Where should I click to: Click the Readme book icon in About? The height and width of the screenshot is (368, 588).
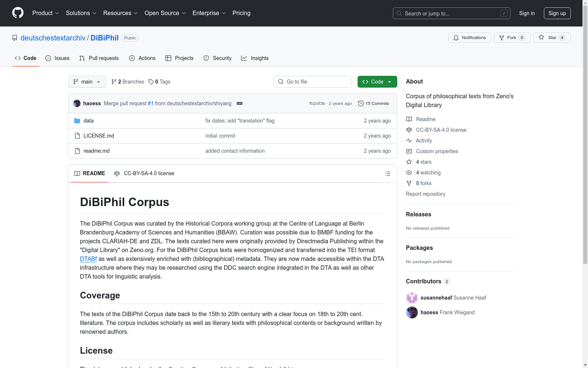pos(409,119)
